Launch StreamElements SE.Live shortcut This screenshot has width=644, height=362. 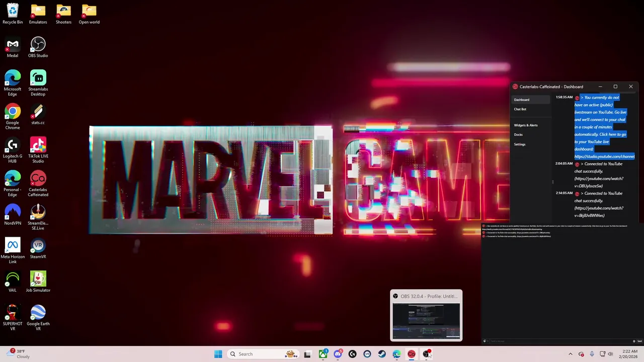click(x=38, y=218)
